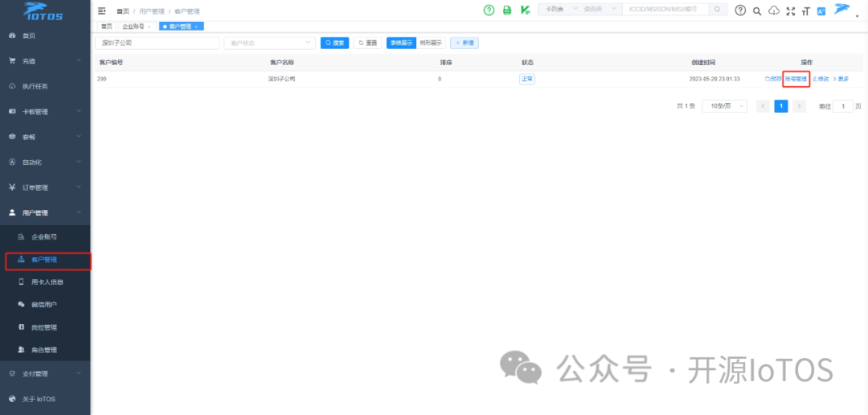Click the blue 搜索 button

tap(335, 43)
